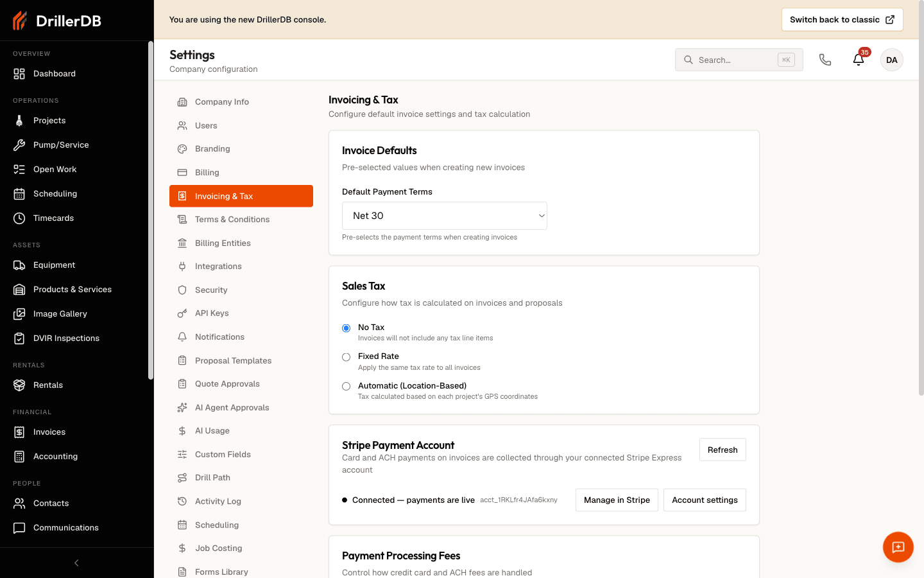Click the AI Agent Approvals sparkle icon
Viewport: 924px width, 578px height.
pyautogui.click(x=182, y=408)
